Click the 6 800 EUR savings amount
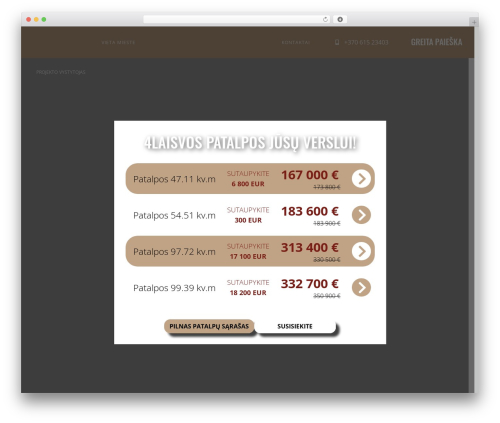Screen dimensions: 500x423 pos(248,184)
